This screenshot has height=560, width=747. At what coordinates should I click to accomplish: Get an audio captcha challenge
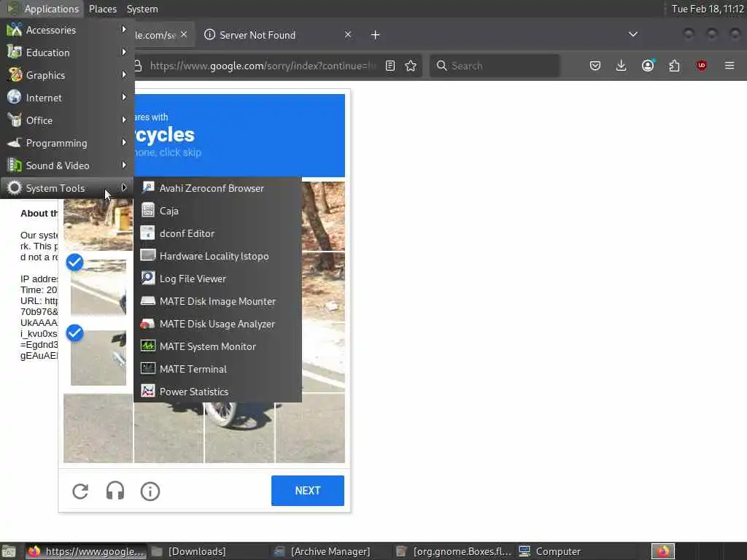pos(115,491)
